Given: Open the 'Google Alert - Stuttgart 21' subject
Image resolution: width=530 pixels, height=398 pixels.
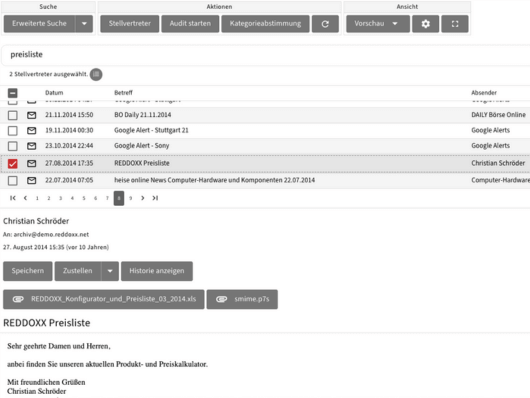Looking at the screenshot, I should (151, 130).
